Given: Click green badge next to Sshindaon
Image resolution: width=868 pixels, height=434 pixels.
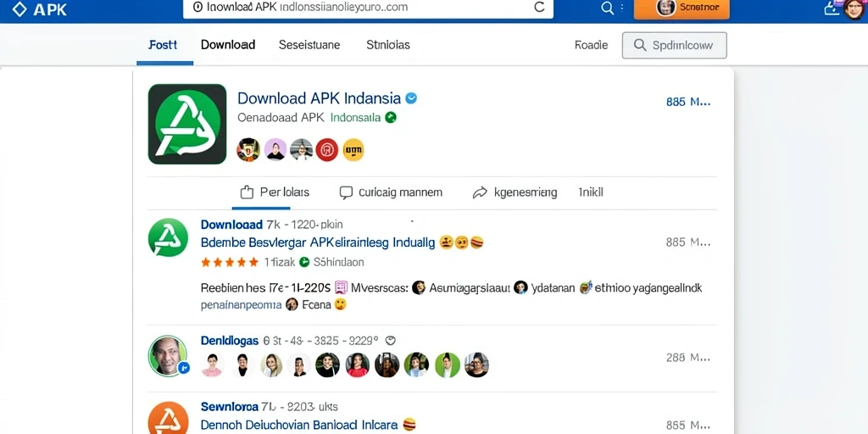Looking at the screenshot, I should [304, 262].
